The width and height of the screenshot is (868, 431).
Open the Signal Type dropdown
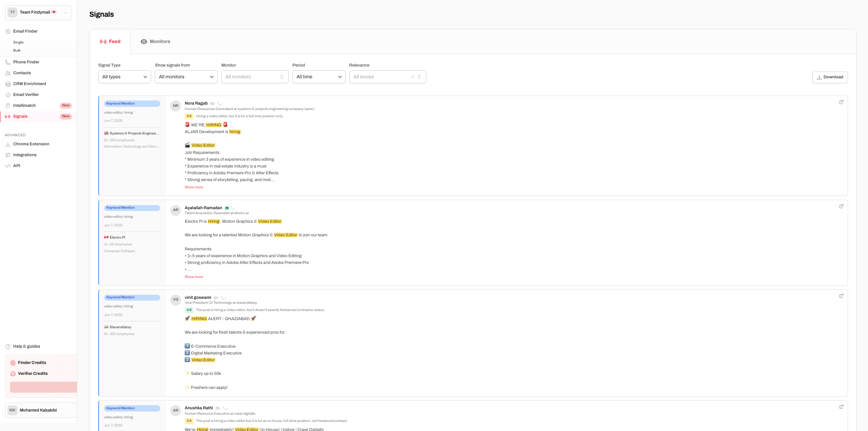click(x=124, y=77)
